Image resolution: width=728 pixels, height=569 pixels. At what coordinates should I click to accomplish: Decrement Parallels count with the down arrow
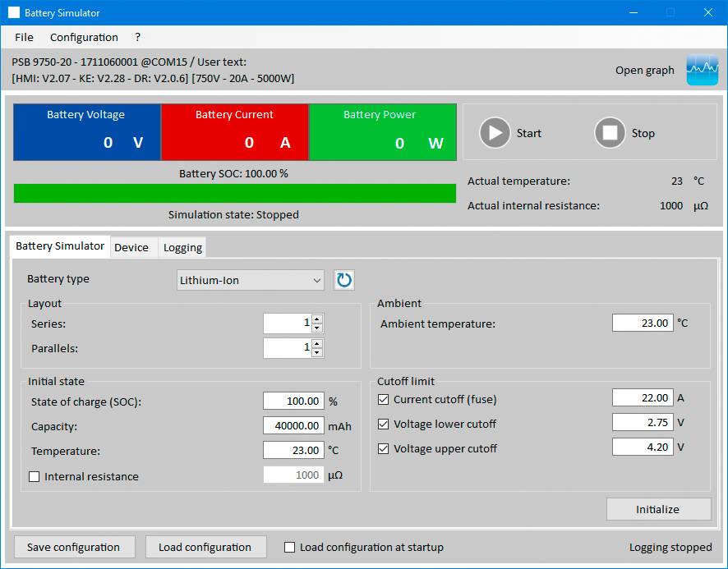(316, 352)
